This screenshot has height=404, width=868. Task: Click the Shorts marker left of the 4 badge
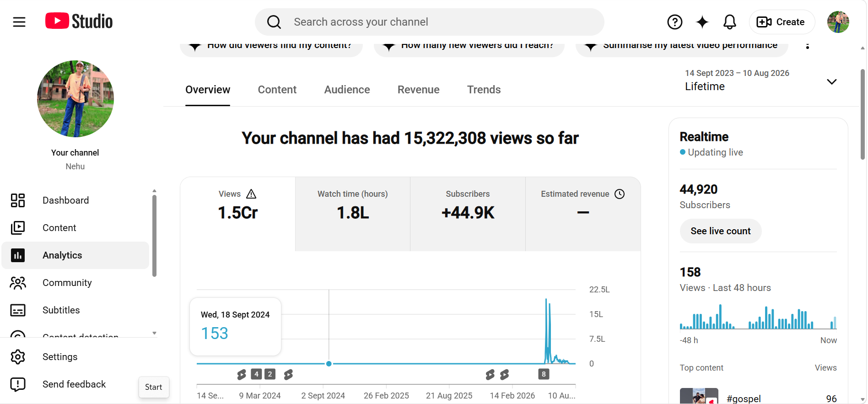click(242, 375)
